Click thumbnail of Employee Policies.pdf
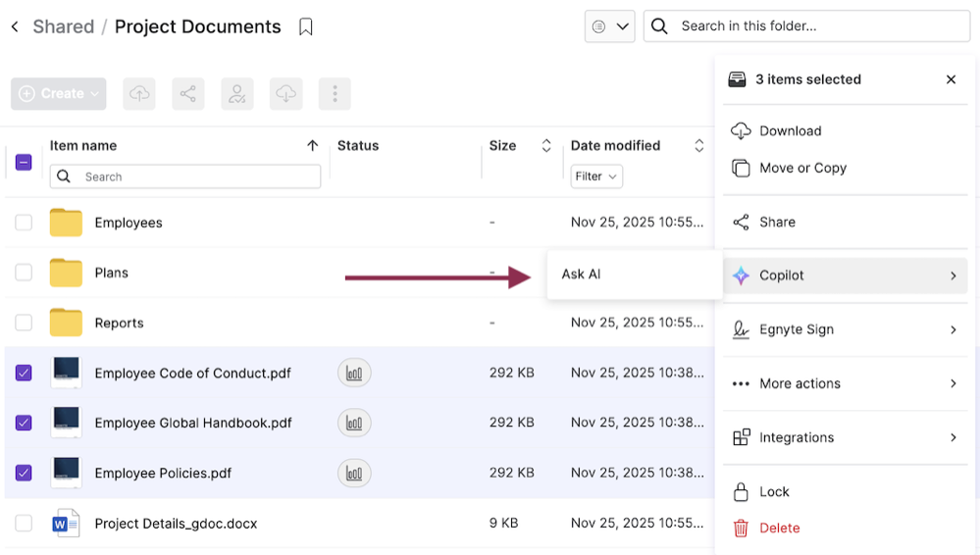Screen dimensions: 980x555 click(67, 473)
